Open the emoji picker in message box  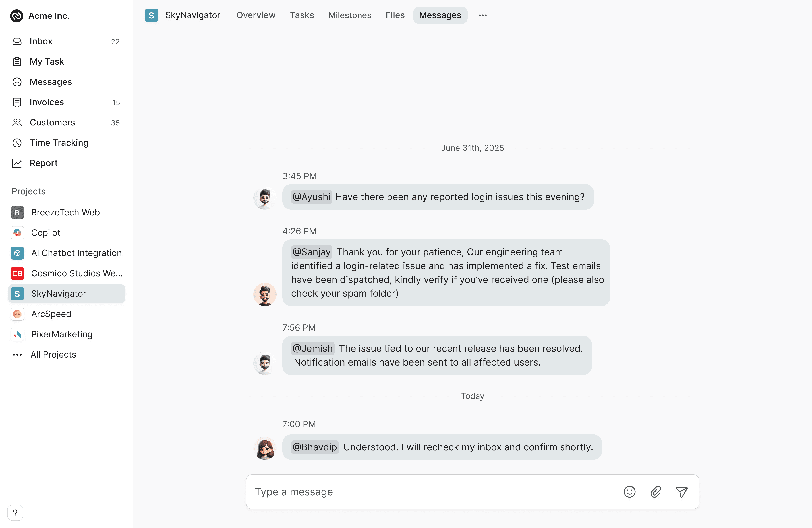[x=629, y=492]
